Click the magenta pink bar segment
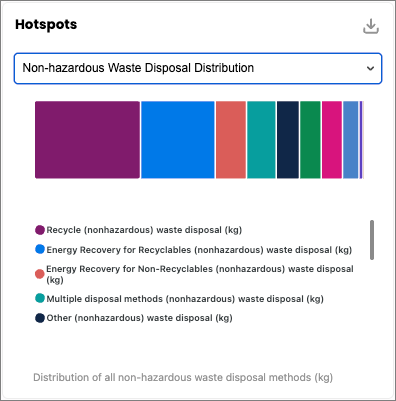 (332, 140)
